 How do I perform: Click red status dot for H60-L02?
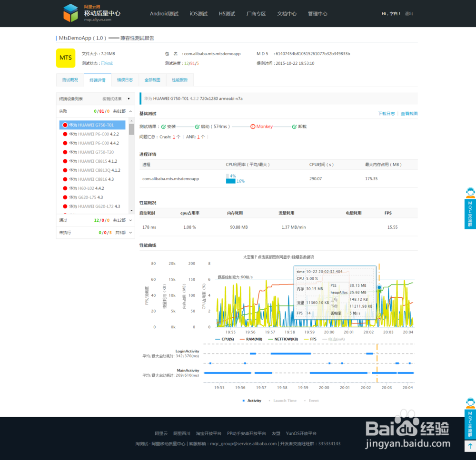65,188
